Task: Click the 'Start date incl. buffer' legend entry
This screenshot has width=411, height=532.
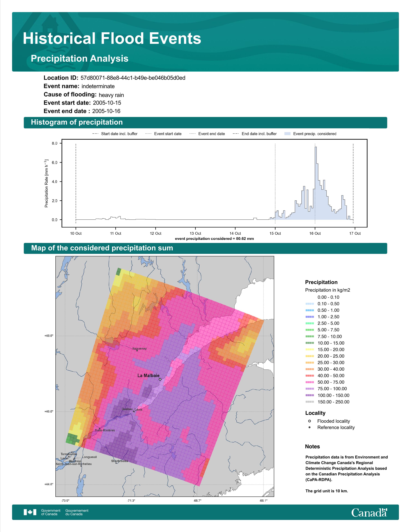Action: pos(115,134)
